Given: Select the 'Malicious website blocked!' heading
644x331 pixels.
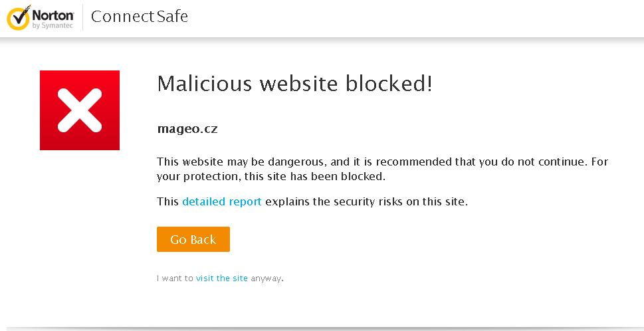Looking at the screenshot, I should click(294, 84).
